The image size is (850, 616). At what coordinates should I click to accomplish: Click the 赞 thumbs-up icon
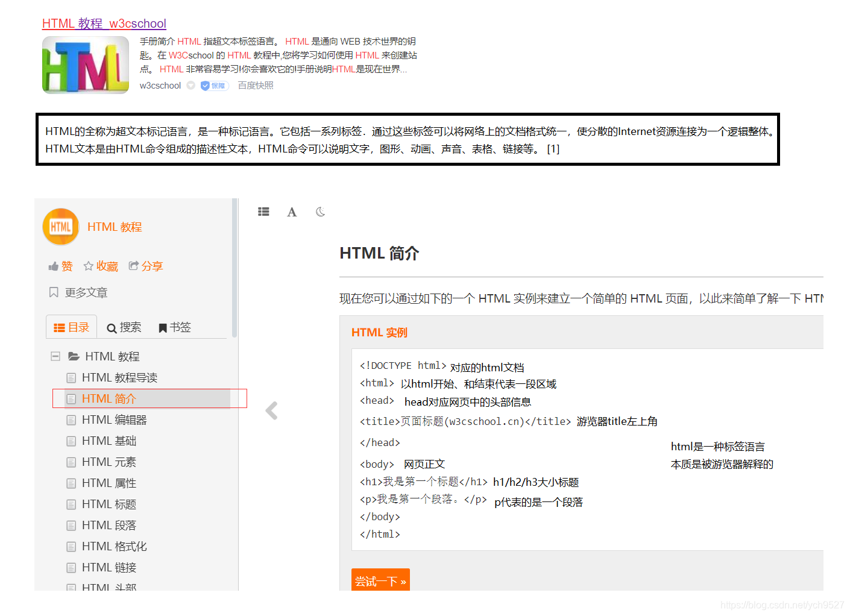[x=54, y=266]
